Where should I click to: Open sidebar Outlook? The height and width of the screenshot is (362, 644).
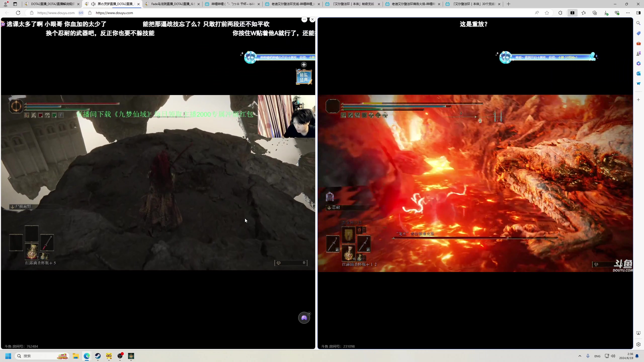pyautogui.click(x=638, y=73)
